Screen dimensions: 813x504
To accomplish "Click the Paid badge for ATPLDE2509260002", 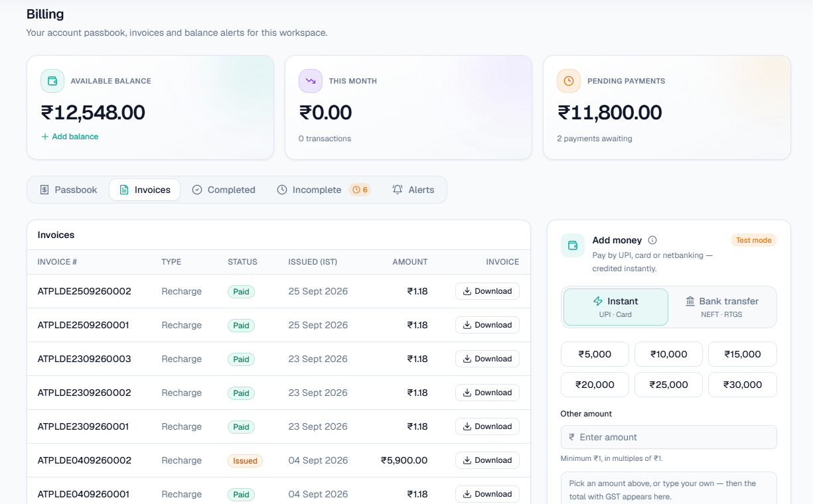I will 241,292.
